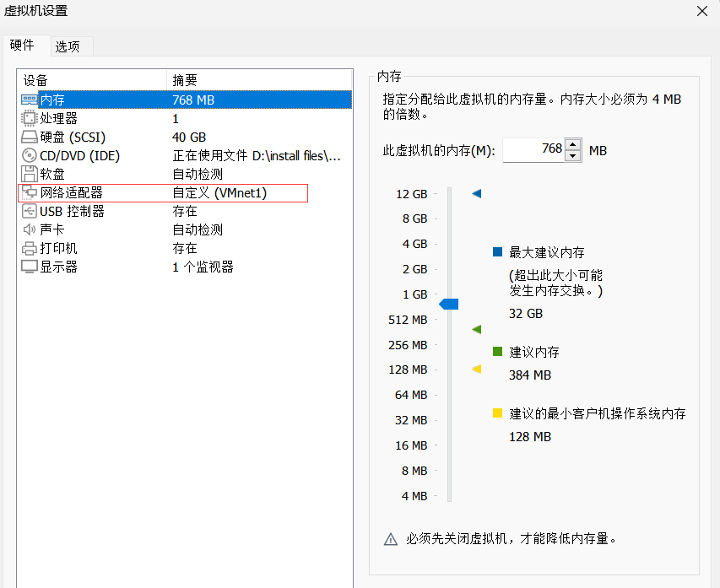
Task: Select the USB 控制器 device row
Action: click(x=186, y=211)
